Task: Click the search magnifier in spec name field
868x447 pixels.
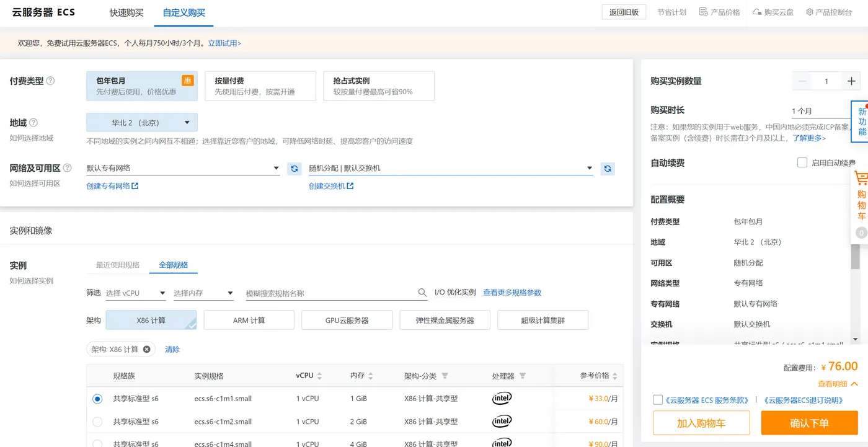Action: click(422, 293)
